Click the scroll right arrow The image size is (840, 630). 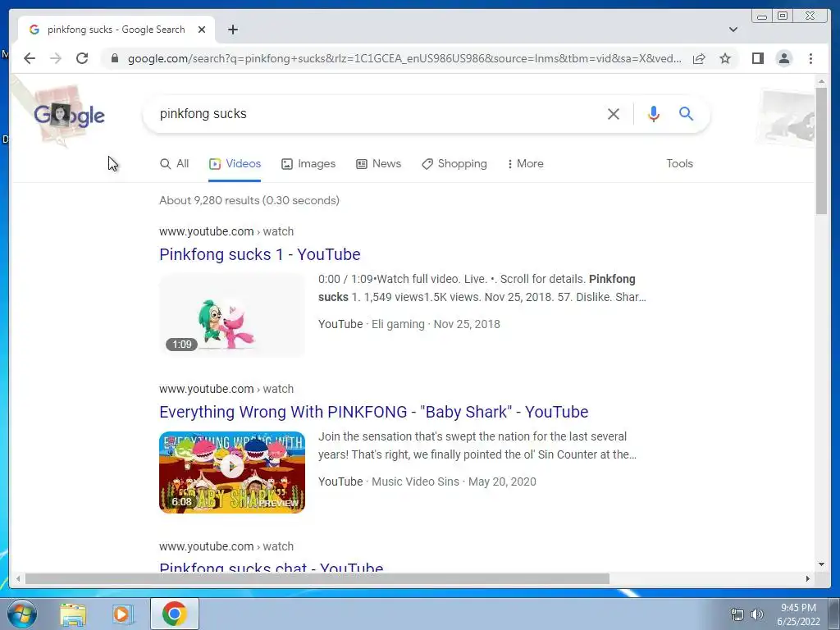pos(808,578)
